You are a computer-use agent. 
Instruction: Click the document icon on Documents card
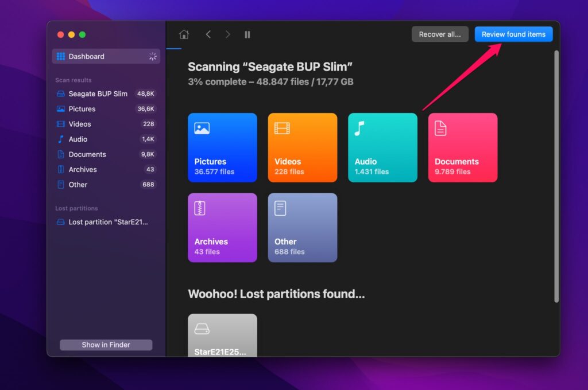(x=440, y=128)
